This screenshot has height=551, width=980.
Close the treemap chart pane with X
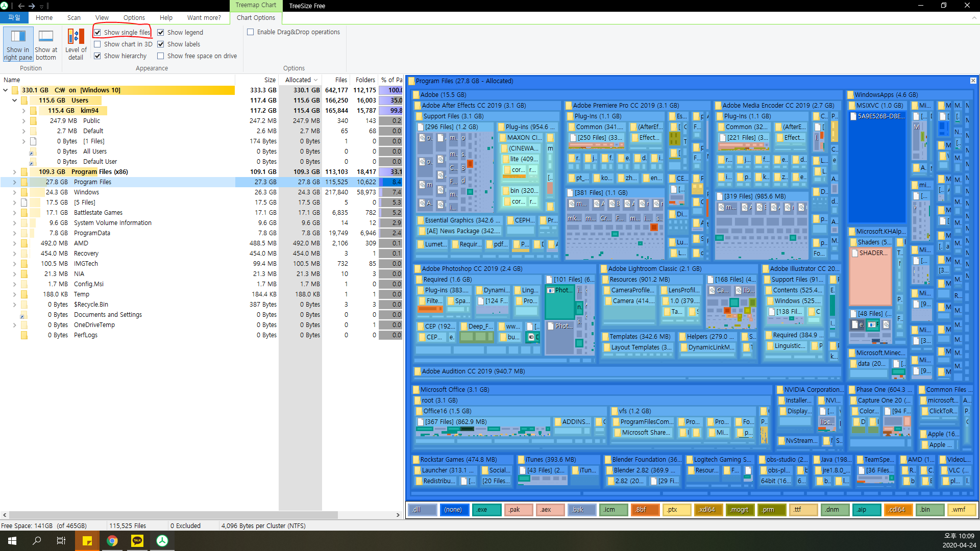[x=973, y=81]
